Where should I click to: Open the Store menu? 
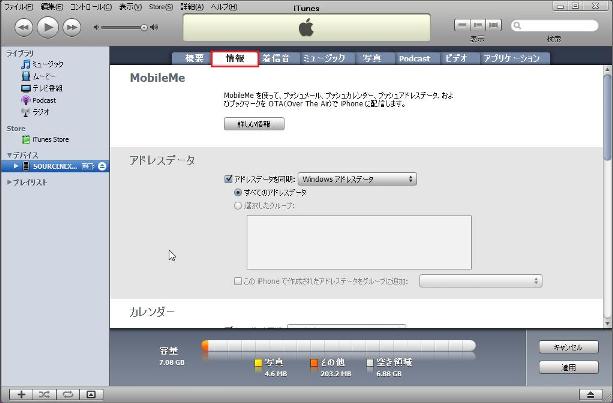tap(160, 7)
